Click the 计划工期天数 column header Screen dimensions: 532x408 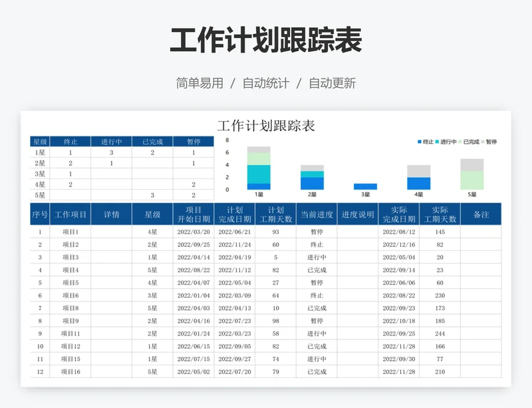[275, 214]
